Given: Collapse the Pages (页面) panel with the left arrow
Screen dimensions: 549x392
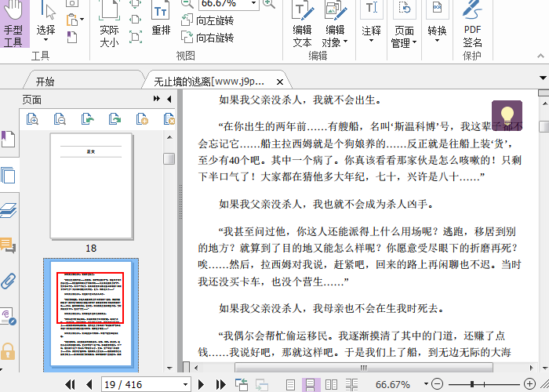Looking at the screenshot, I should tap(169, 99).
